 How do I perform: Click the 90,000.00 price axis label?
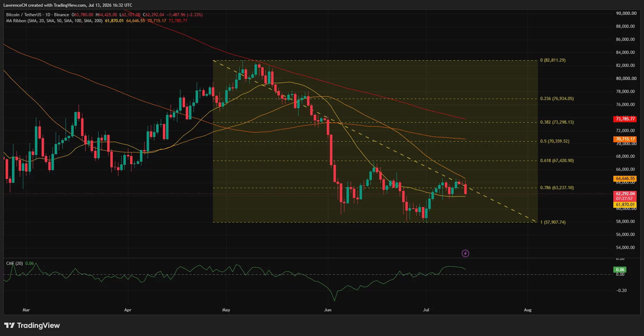pos(626,13)
